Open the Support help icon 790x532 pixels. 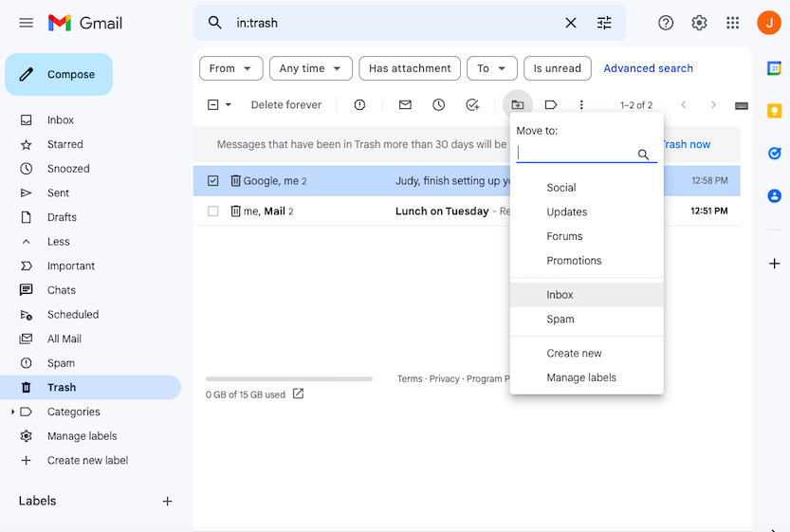[x=666, y=23]
